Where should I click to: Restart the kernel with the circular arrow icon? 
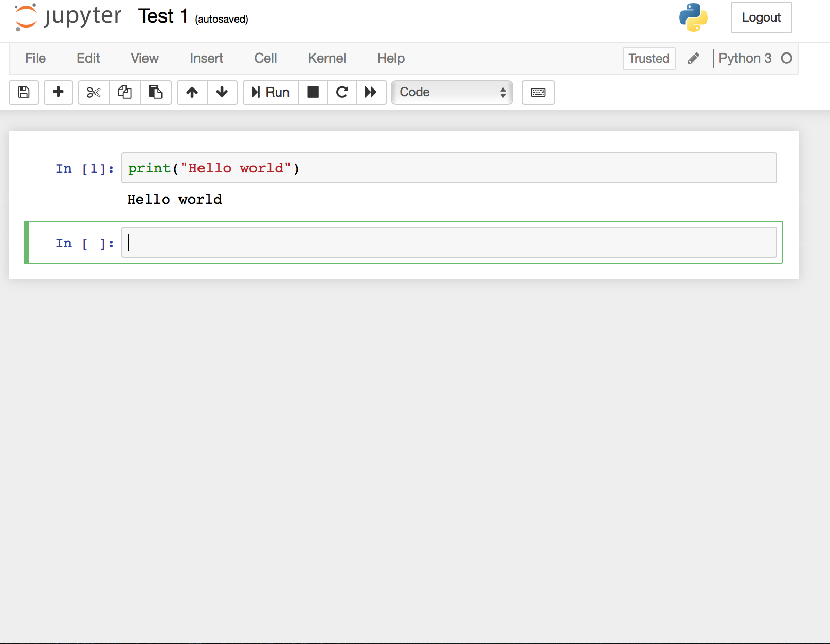342,92
